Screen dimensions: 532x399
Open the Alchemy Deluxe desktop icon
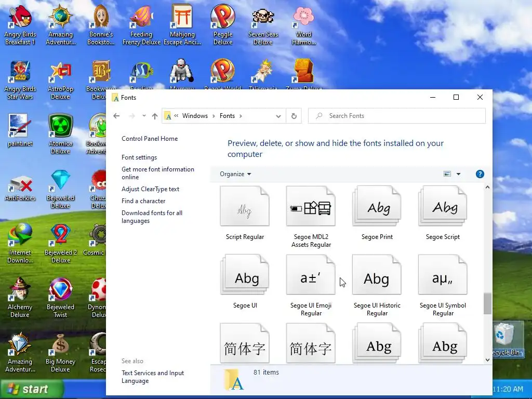click(x=20, y=298)
